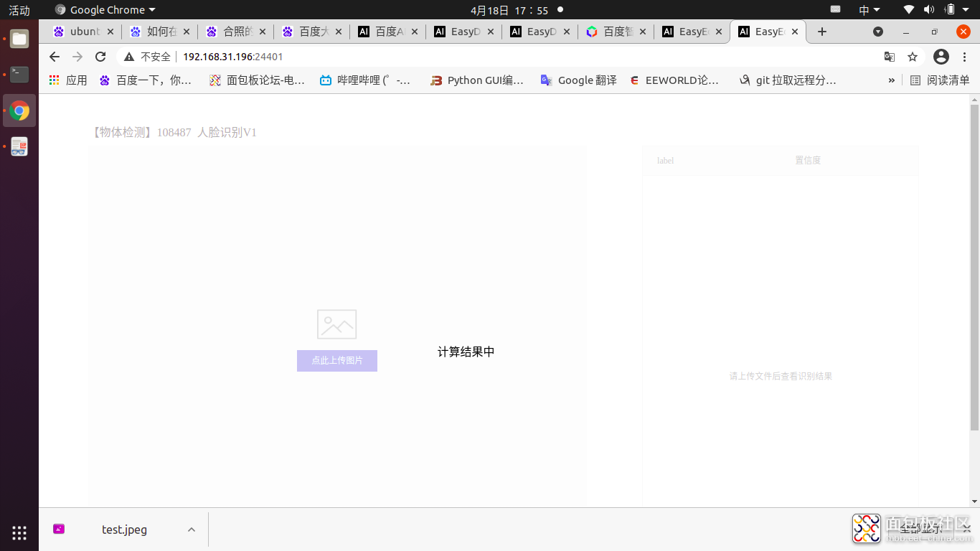Click Chrome icon in the dock
This screenshot has height=551, width=980.
click(19, 110)
